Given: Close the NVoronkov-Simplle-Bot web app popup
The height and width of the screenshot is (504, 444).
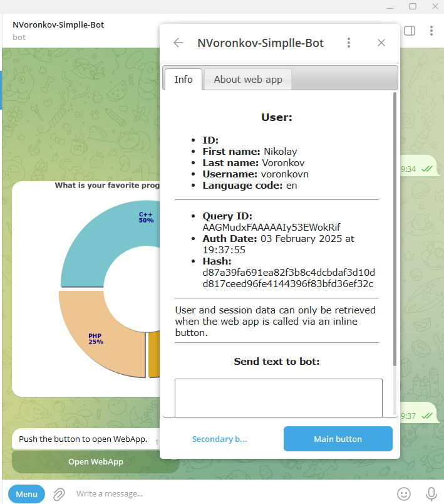Looking at the screenshot, I should point(381,43).
